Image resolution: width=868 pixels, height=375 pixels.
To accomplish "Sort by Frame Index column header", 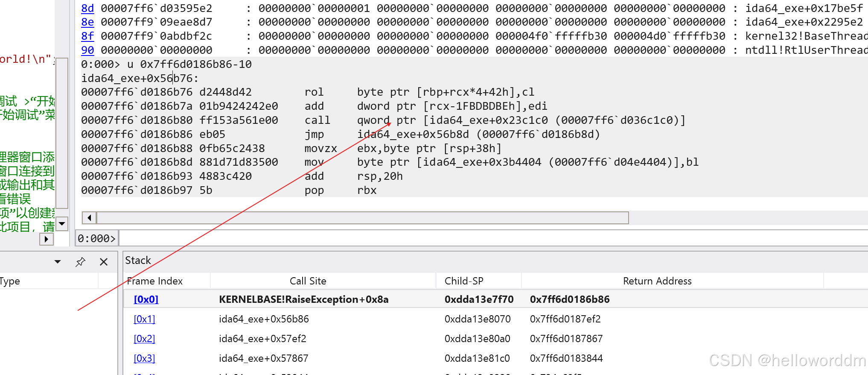I will point(155,281).
